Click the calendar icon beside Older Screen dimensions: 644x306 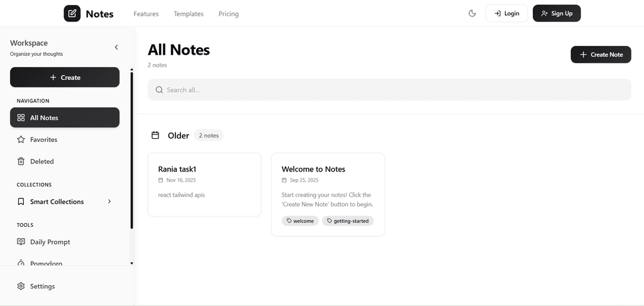pos(155,136)
